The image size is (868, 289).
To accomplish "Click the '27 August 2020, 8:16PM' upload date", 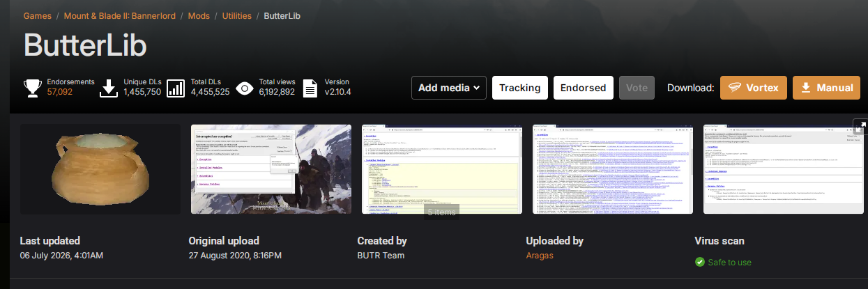I will coord(235,256).
